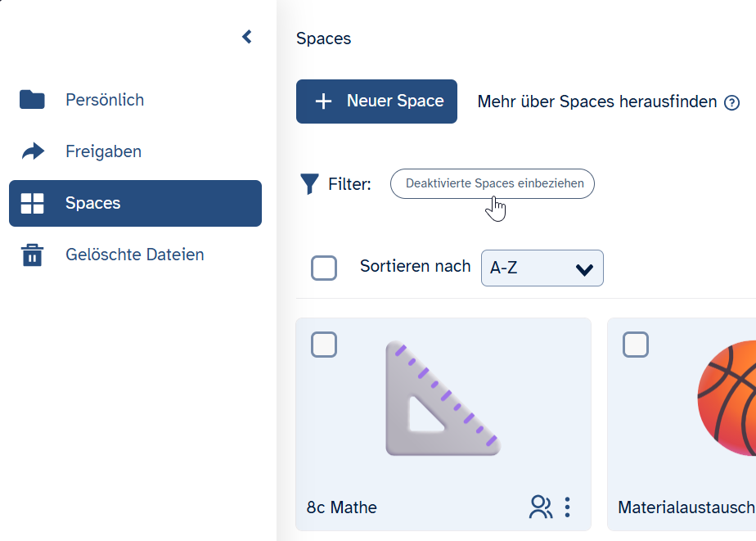The width and height of the screenshot is (756, 541).
Task: Click the help question mark icon
Action: [731, 102]
